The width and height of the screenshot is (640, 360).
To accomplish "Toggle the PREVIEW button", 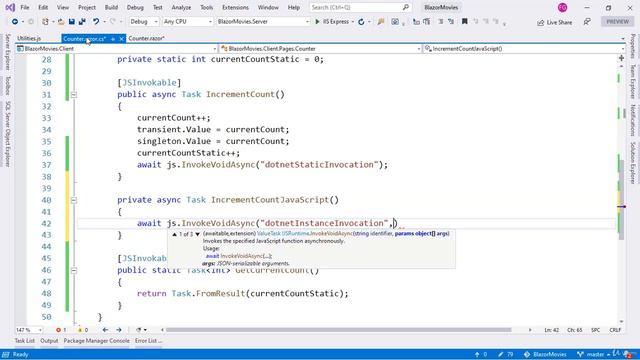I will [x=617, y=22].
